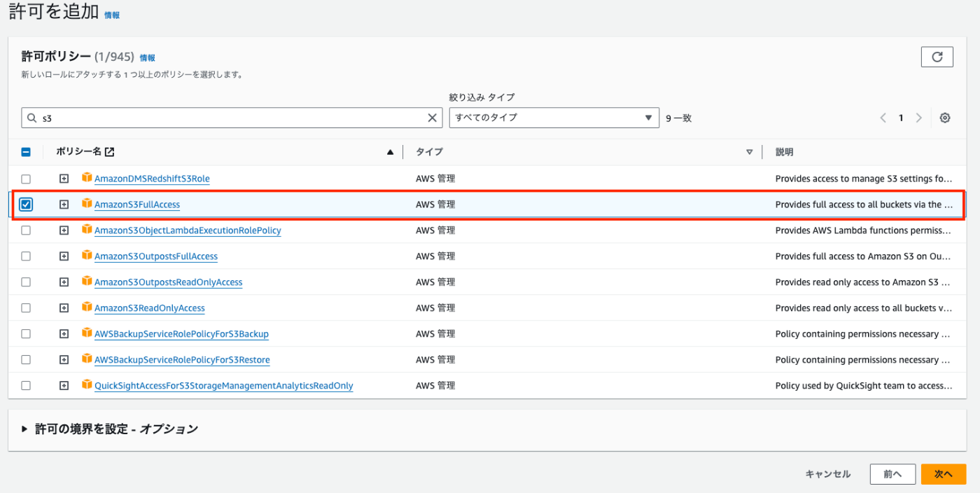Expand details for AWSBackupServiceRolePolicyForS3Restore
The height and width of the screenshot is (493, 980).
point(64,360)
